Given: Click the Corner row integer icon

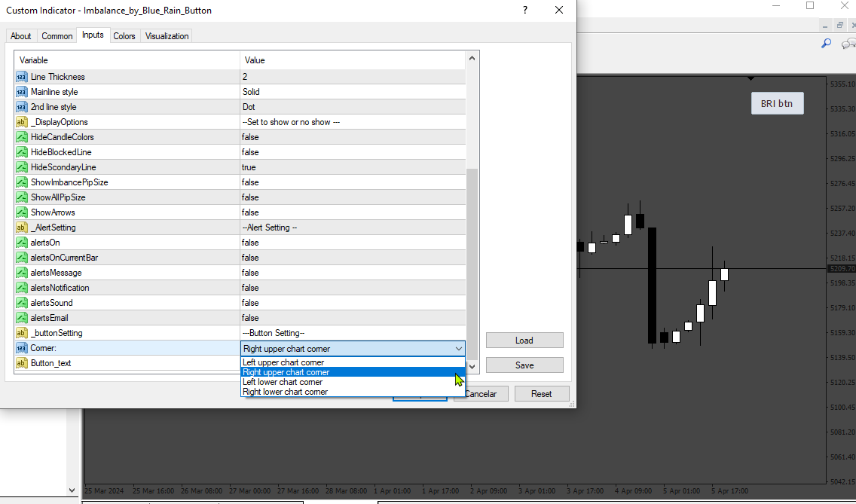Looking at the screenshot, I should (22, 348).
